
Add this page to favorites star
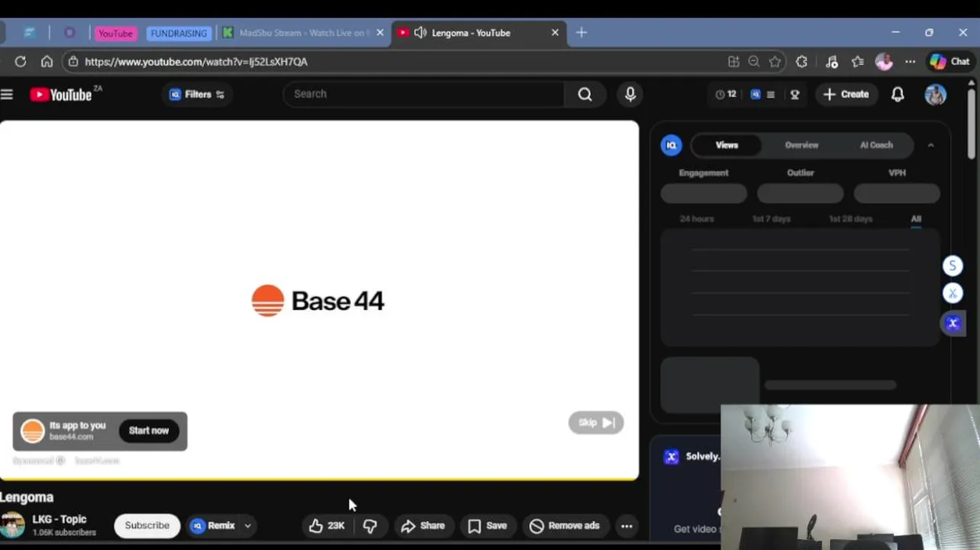click(x=775, y=62)
